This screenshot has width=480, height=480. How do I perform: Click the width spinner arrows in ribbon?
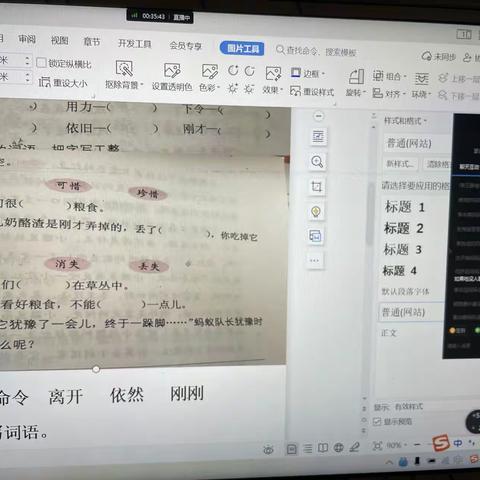click(x=27, y=77)
